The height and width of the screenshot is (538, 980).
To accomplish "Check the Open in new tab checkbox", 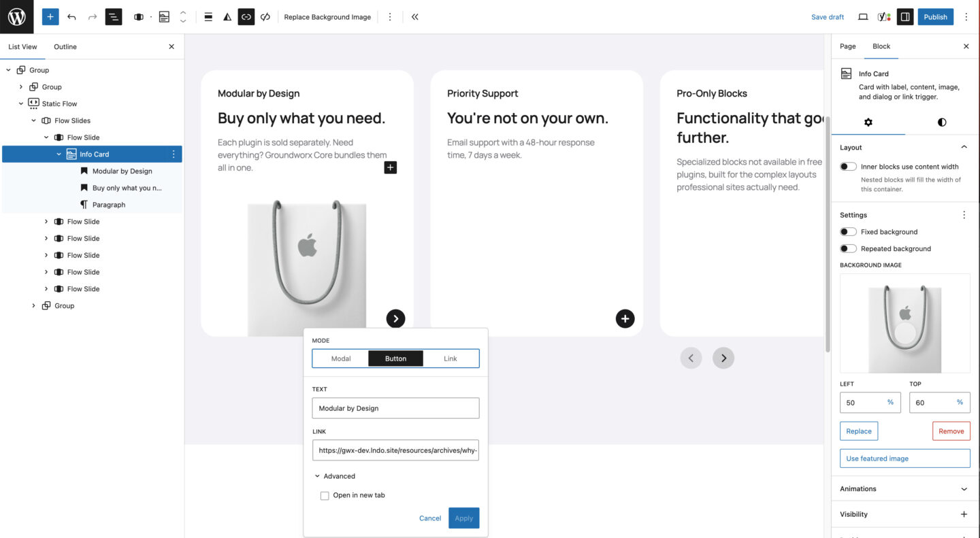I will pos(325,496).
